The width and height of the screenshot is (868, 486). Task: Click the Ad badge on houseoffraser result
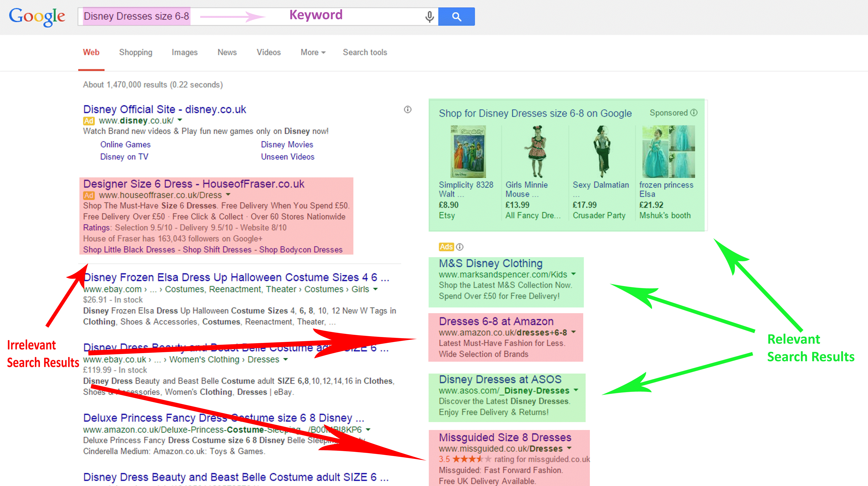pyautogui.click(x=89, y=195)
